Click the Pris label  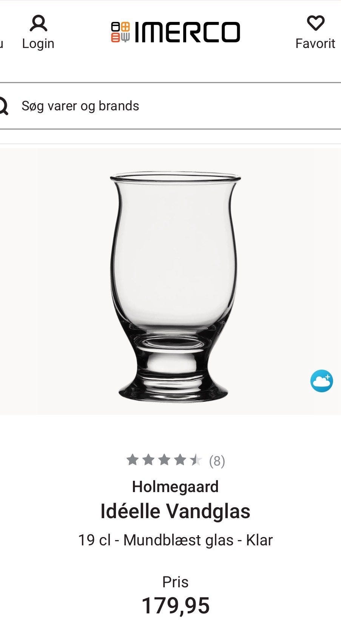tap(175, 582)
